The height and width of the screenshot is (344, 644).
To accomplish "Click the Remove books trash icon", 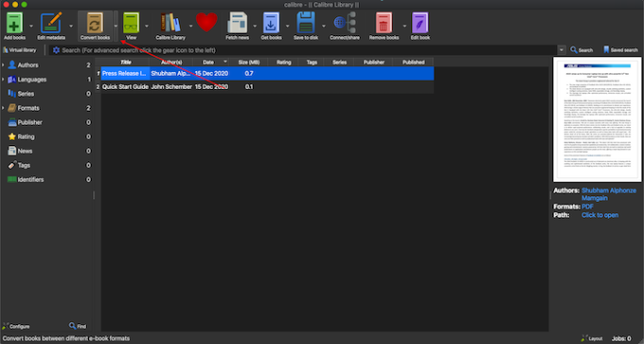I will click(384, 23).
